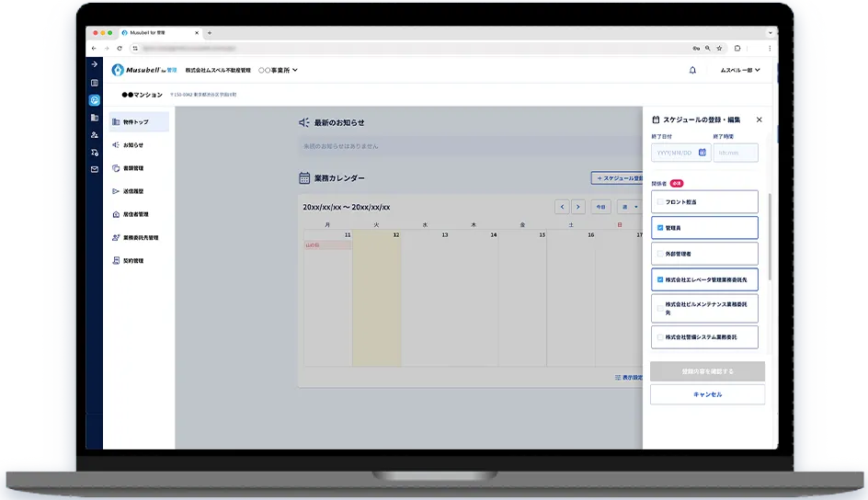Go to next week with right chevron
This screenshot has height=500, width=868.
tap(578, 207)
